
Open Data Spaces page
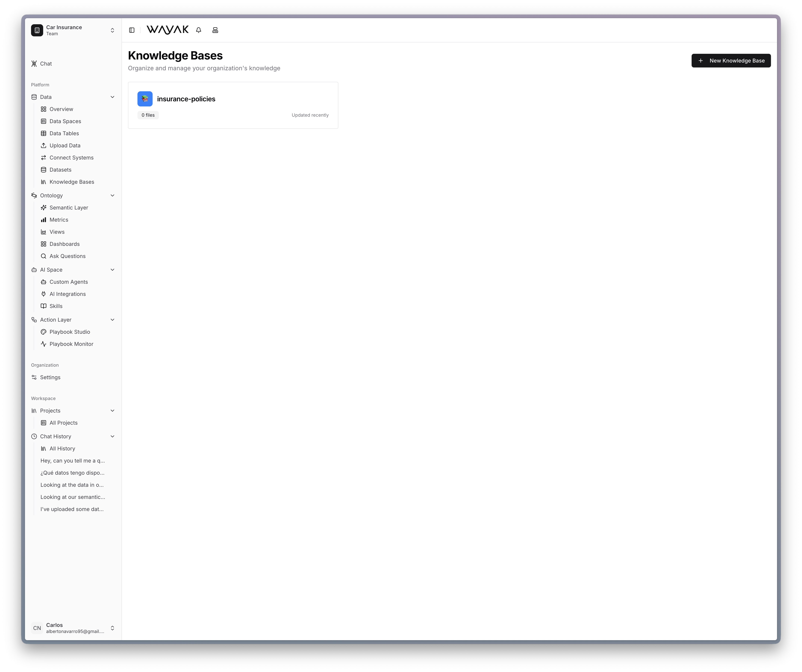pyautogui.click(x=65, y=121)
